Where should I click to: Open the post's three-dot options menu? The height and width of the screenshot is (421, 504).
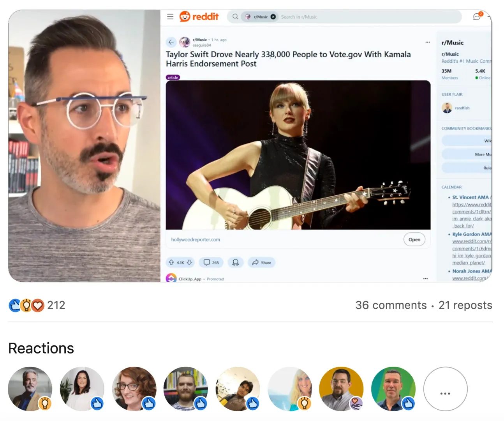pyautogui.click(x=428, y=42)
